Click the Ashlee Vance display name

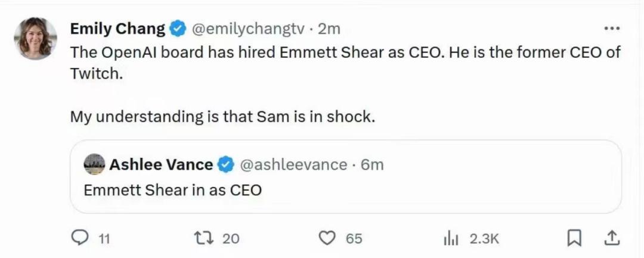161,165
